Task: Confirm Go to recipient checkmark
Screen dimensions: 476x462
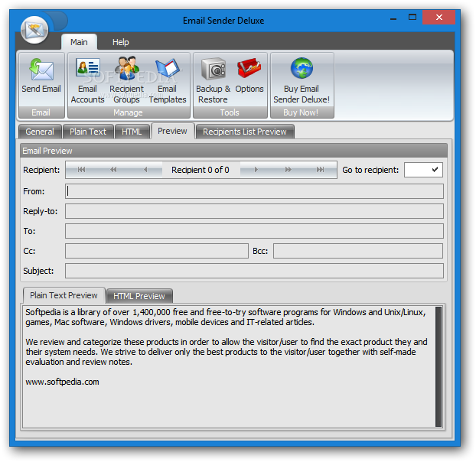Action: [435, 170]
